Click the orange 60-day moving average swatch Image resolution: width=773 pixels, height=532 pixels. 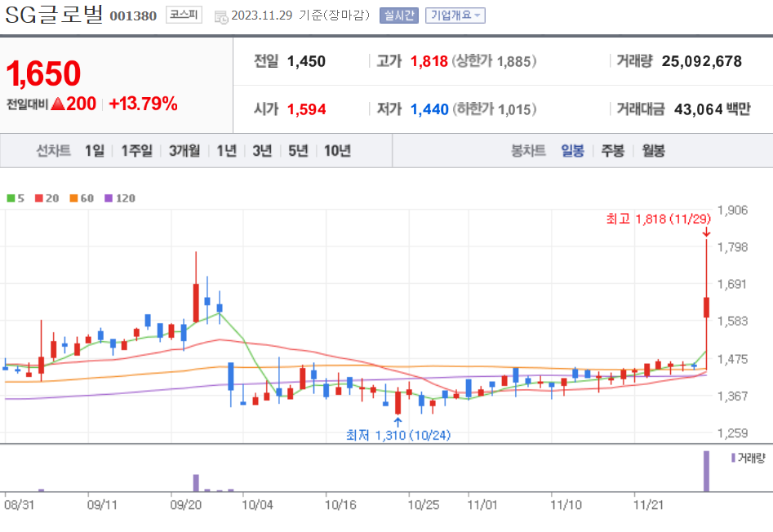(73, 198)
